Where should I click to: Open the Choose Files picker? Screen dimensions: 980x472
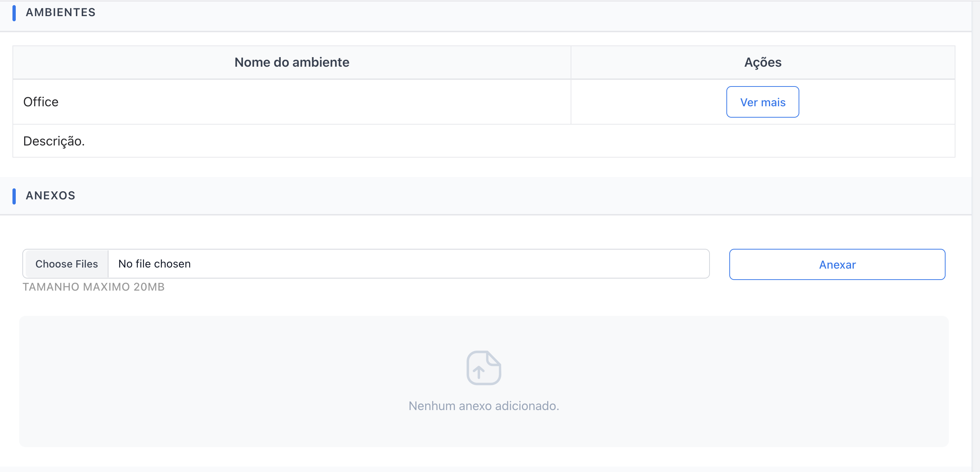(x=67, y=263)
